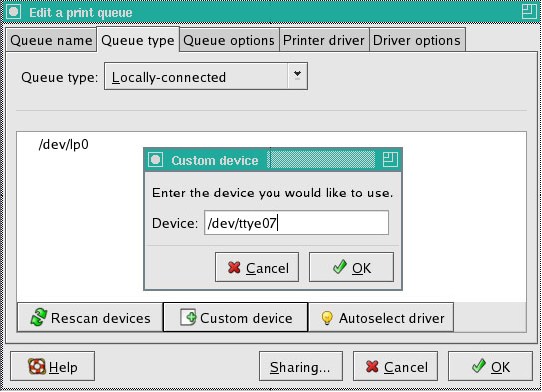Open Help for print queue
Screen dimensions: 542x392
click(53, 366)
